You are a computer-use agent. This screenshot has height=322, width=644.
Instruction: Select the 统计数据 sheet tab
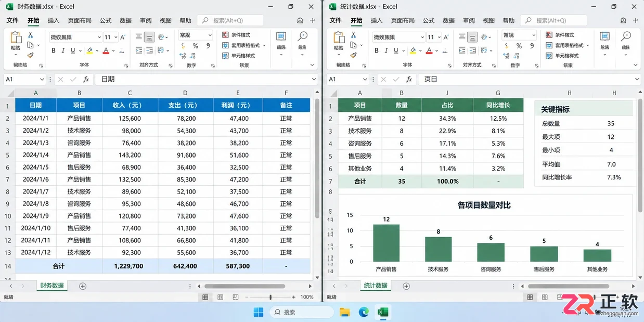pos(376,286)
